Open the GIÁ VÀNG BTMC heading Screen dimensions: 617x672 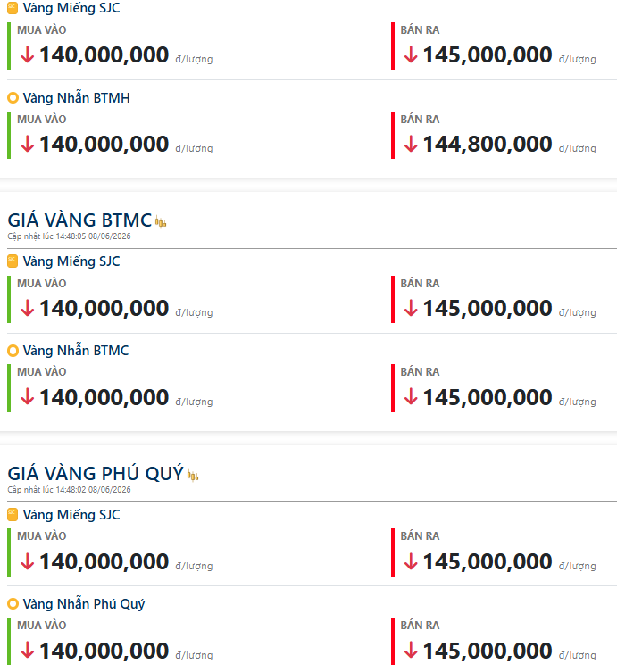[x=79, y=220]
